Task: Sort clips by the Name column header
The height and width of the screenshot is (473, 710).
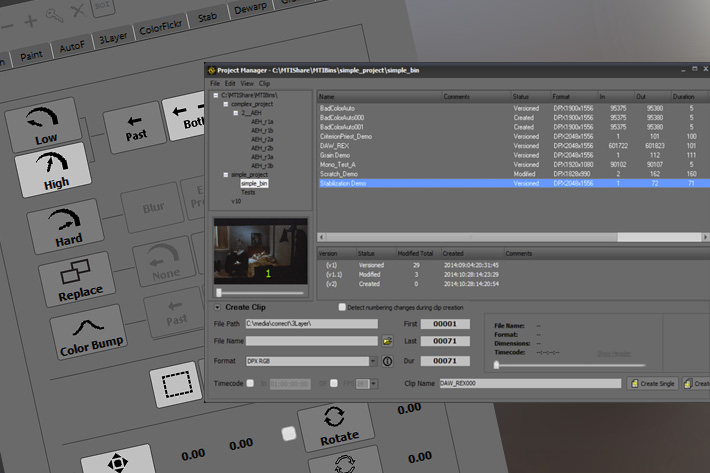Action: tap(379, 96)
